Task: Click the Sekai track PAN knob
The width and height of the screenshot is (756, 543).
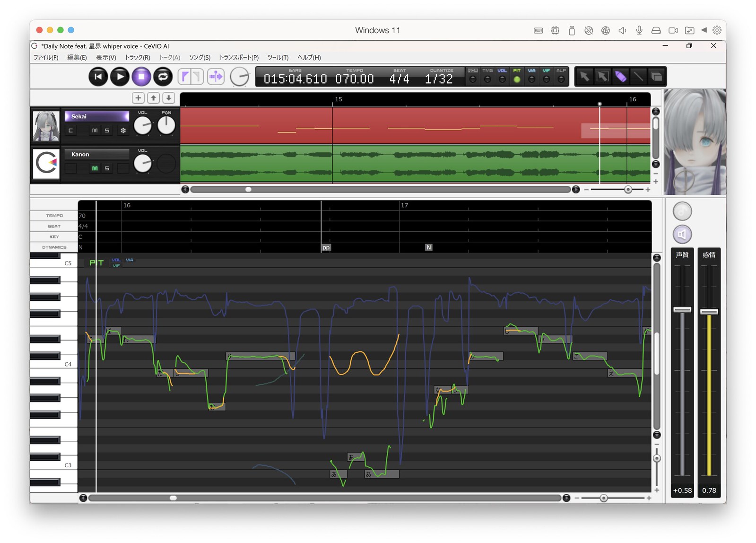Action: point(166,125)
